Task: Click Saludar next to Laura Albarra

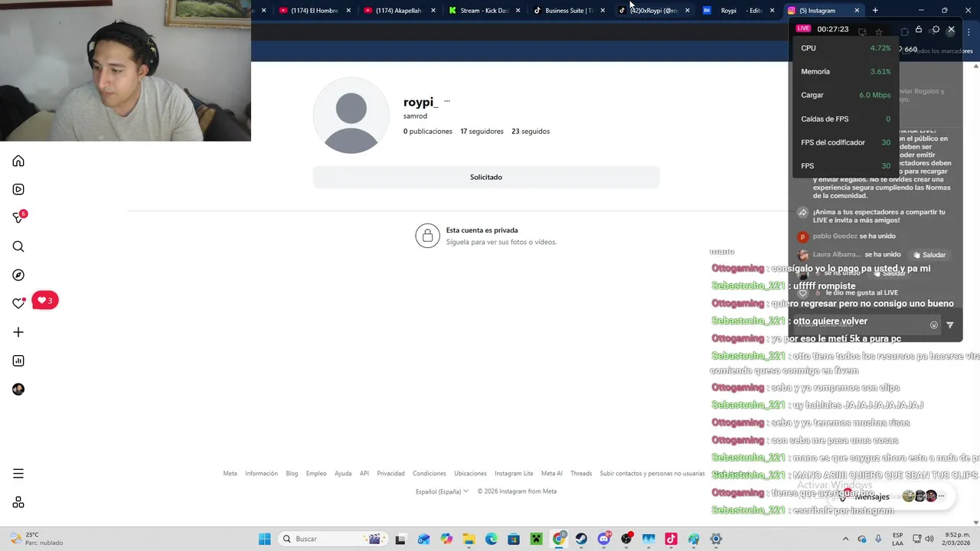Action: click(x=929, y=255)
